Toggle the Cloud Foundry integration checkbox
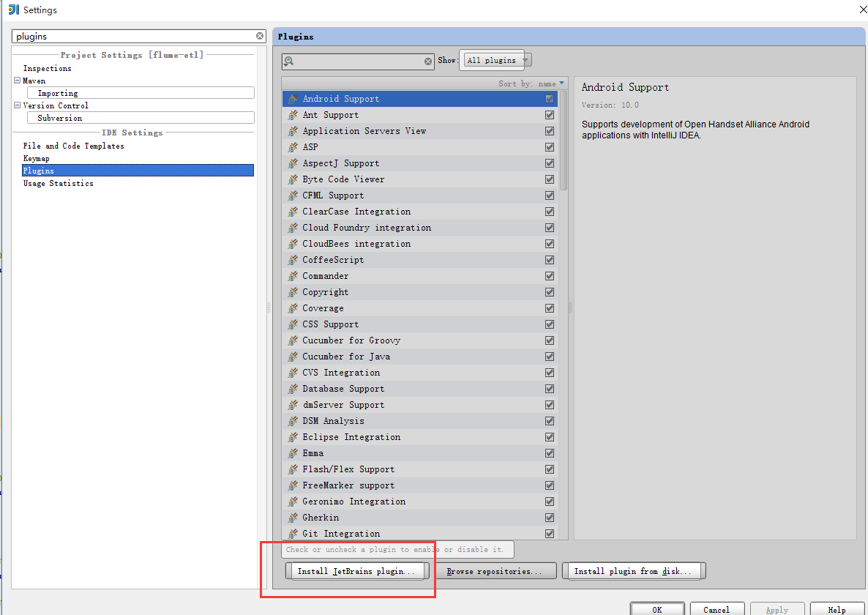The width and height of the screenshot is (868, 615). pyautogui.click(x=549, y=228)
